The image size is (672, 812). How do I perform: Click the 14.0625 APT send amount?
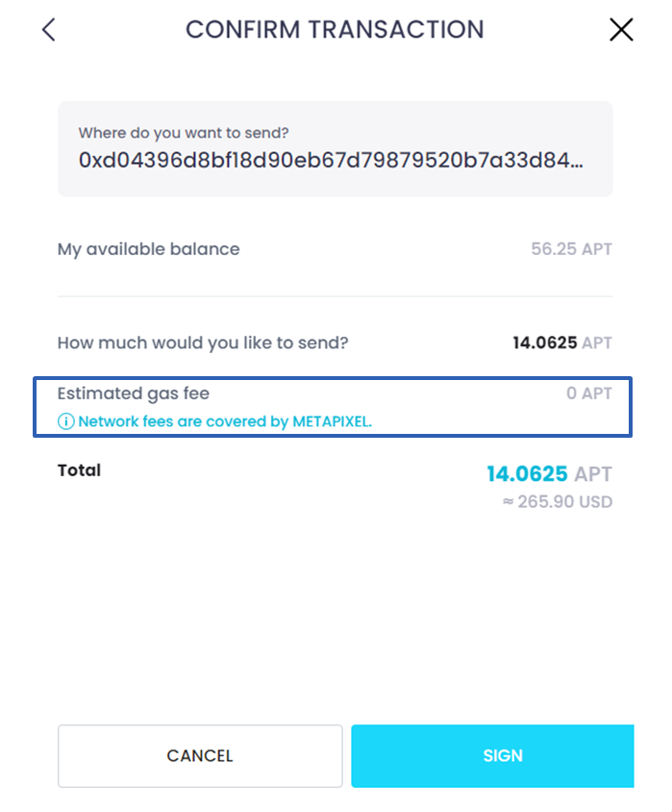562,343
